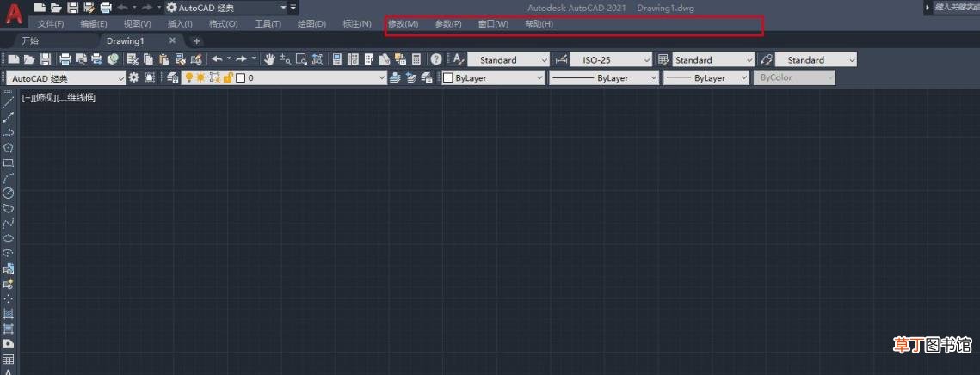The image size is (980, 375).
Task: Switch to the Drawing1 tab
Action: (125, 40)
